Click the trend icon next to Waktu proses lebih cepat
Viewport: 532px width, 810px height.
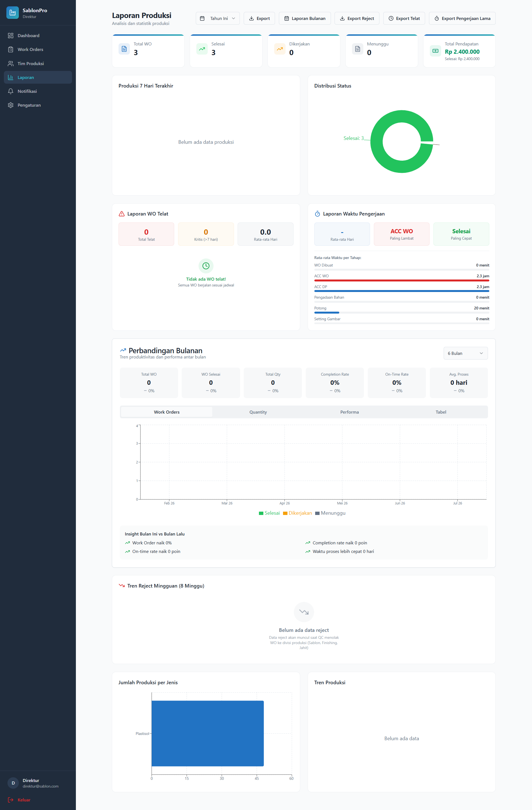coord(308,551)
